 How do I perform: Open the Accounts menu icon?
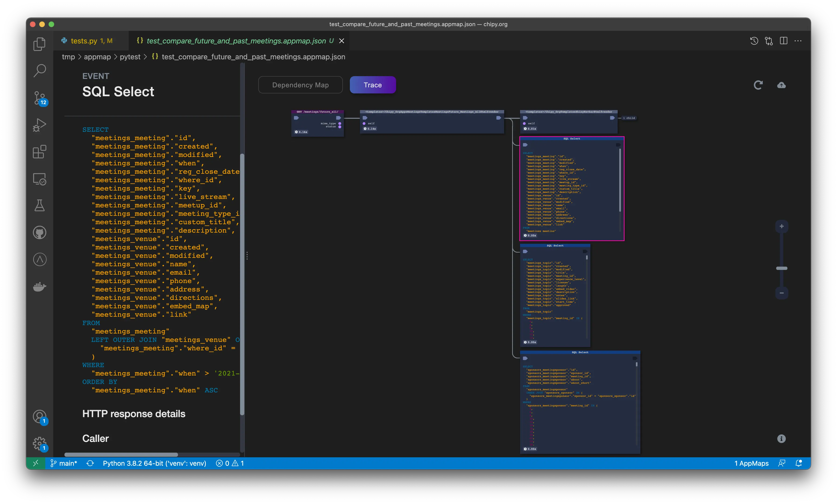39,416
